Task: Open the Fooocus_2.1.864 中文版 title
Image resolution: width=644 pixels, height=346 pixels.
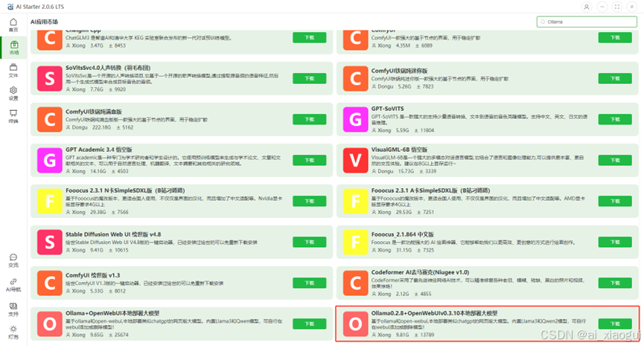Action: point(403,234)
